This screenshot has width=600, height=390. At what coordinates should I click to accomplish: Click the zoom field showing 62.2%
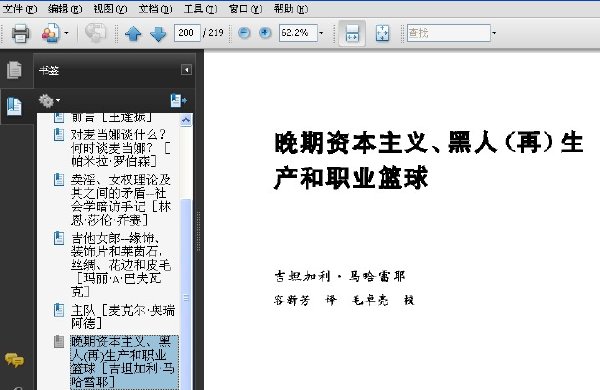coord(298,33)
